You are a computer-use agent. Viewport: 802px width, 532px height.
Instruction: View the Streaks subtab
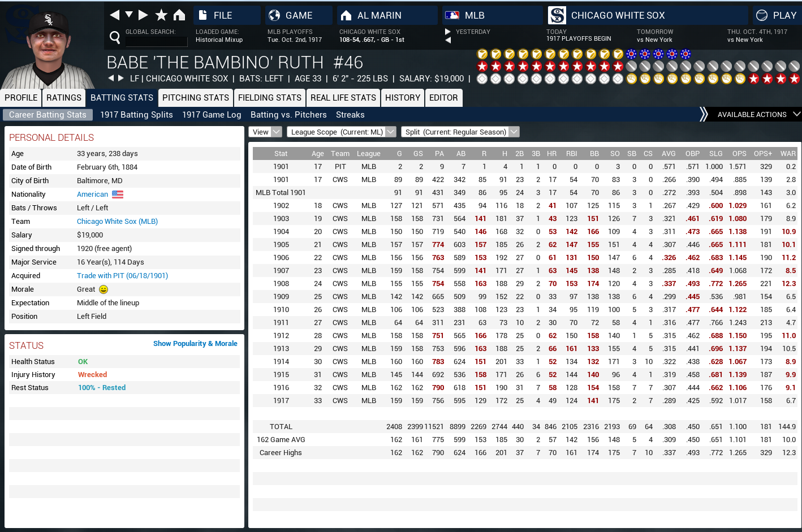pyautogui.click(x=350, y=115)
